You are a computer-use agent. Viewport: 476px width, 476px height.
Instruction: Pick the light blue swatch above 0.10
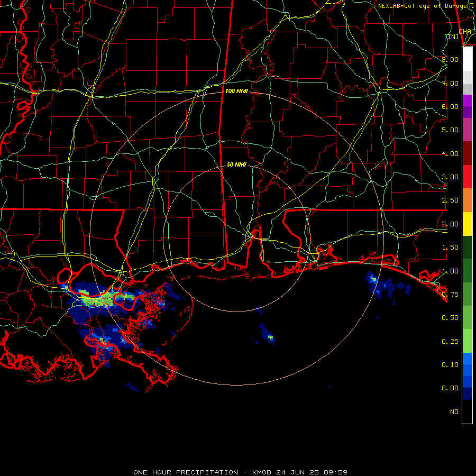point(467,359)
